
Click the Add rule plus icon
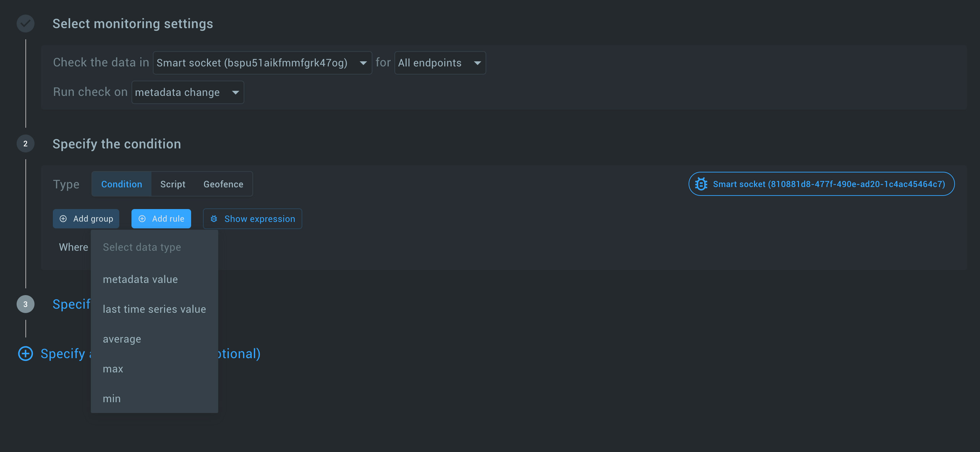click(143, 218)
